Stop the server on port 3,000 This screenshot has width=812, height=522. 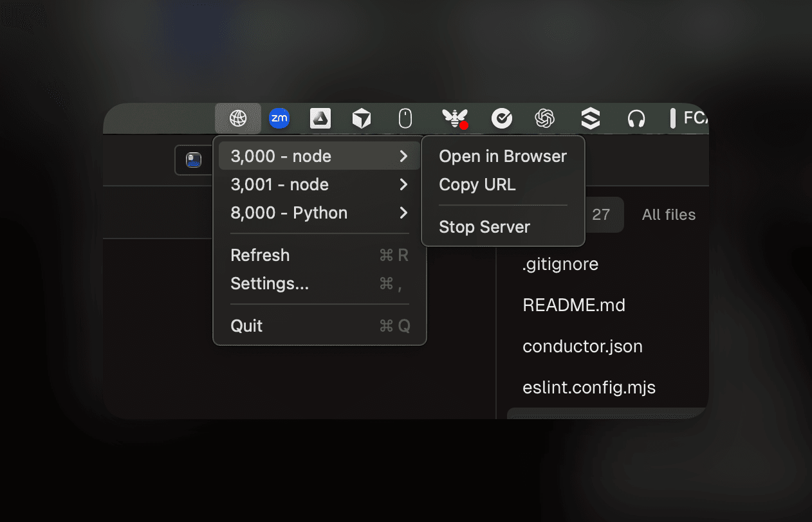pyautogui.click(x=484, y=226)
